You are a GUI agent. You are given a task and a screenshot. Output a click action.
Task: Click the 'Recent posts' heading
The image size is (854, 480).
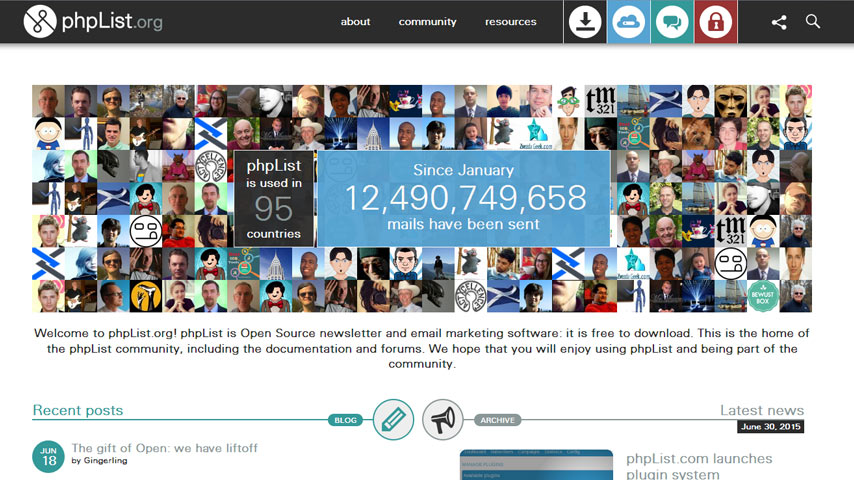click(x=78, y=410)
